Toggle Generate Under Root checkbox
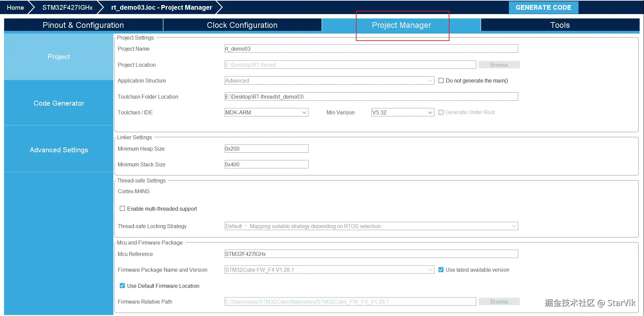The image size is (644, 316). pyautogui.click(x=441, y=112)
